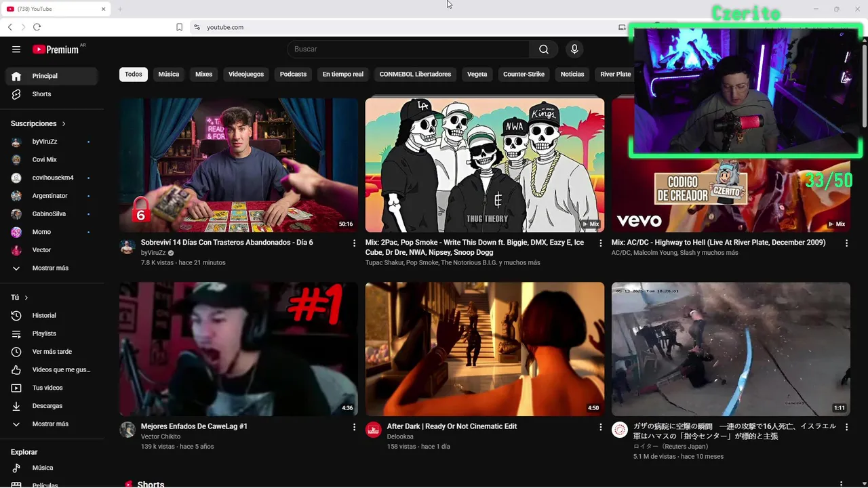Start voice search with microphone icon
Image resolution: width=868 pixels, height=488 pixels.
point(574,49)
